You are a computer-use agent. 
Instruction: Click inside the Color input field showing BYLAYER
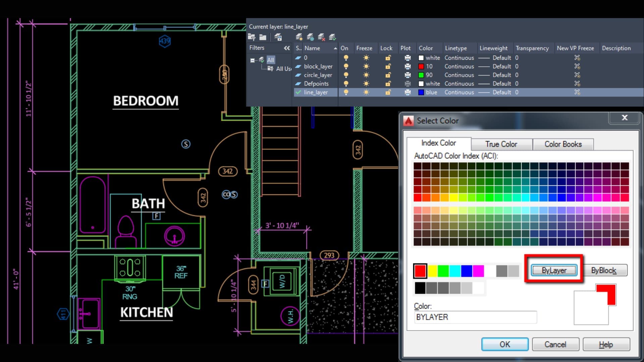pos(476,317)
